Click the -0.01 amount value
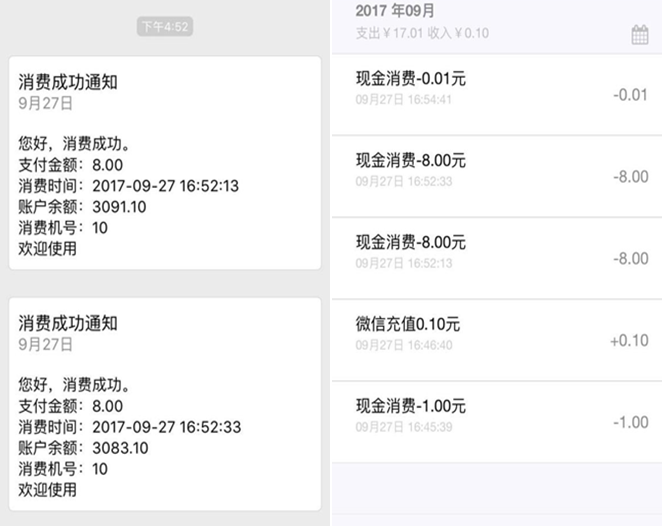Screen dimensions: 663x526 pos(630,95)
